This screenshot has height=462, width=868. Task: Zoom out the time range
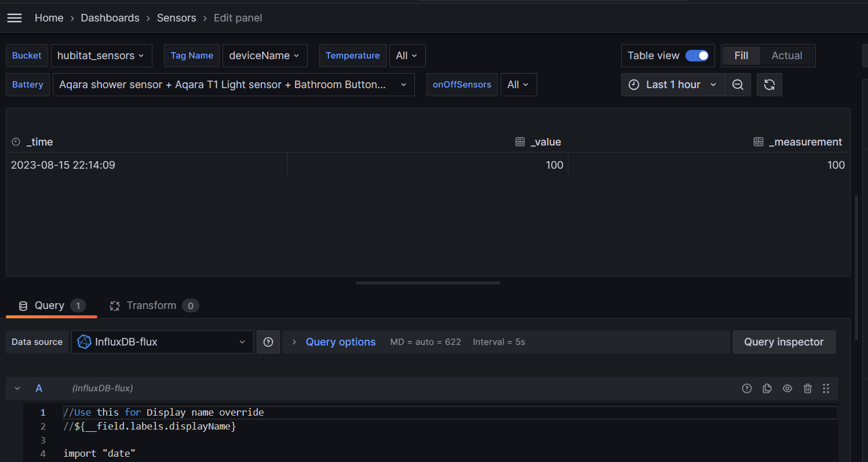point(738,85)
